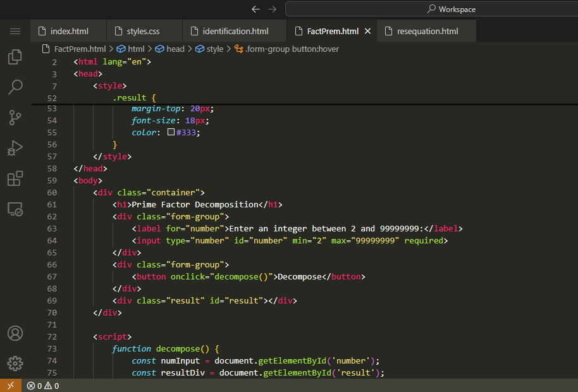Open the Accounts menu icon
Viewport: 578px width, 392px height.
[x=15, y=333]
